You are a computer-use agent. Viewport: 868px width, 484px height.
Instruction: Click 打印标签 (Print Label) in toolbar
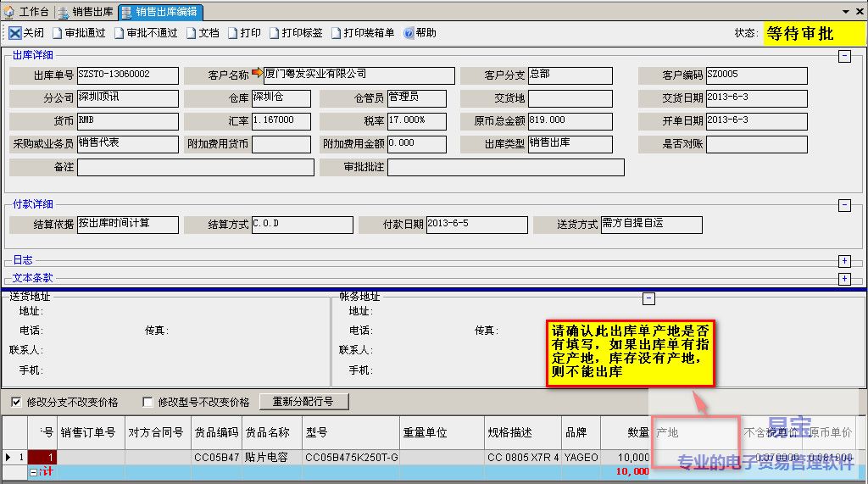tap(275, 33)
